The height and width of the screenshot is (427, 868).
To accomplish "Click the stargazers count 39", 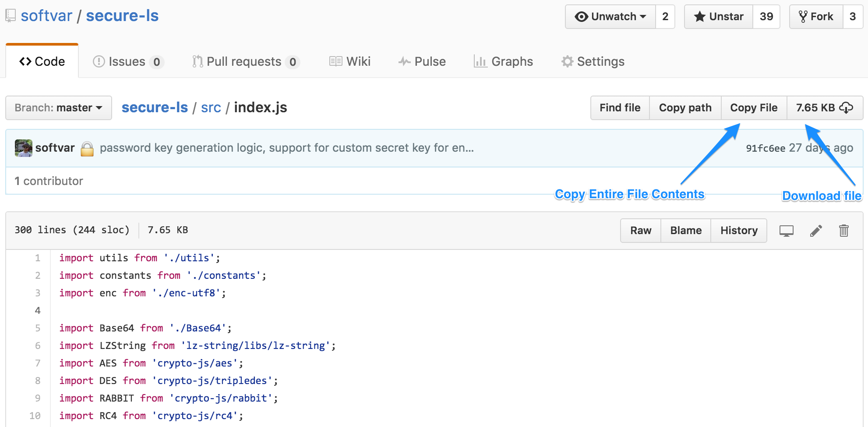I will 766,17.
